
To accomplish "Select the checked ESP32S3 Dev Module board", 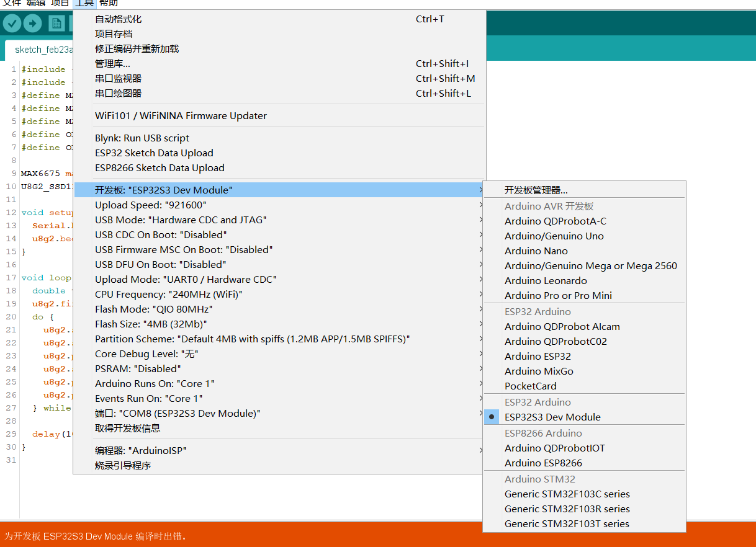I will 584,417.
